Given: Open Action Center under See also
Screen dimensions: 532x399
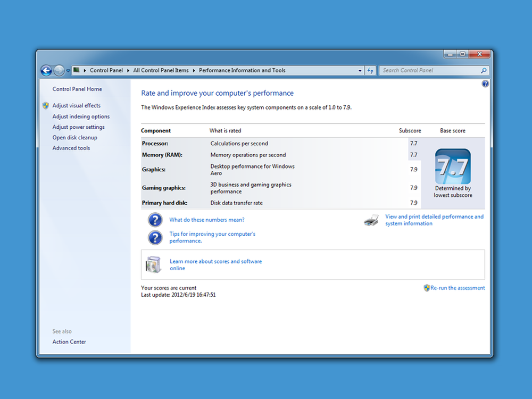Looking at the screenshot, I should [69, 342].
